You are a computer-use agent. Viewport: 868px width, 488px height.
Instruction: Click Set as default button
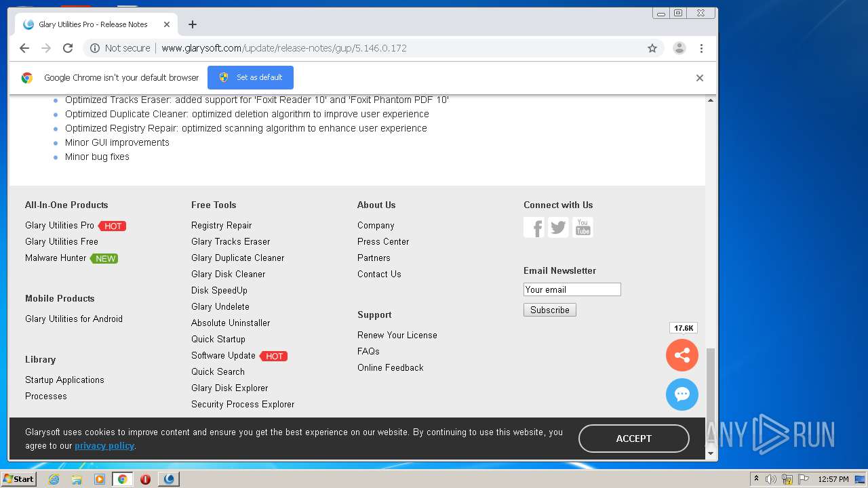(250, 77)
